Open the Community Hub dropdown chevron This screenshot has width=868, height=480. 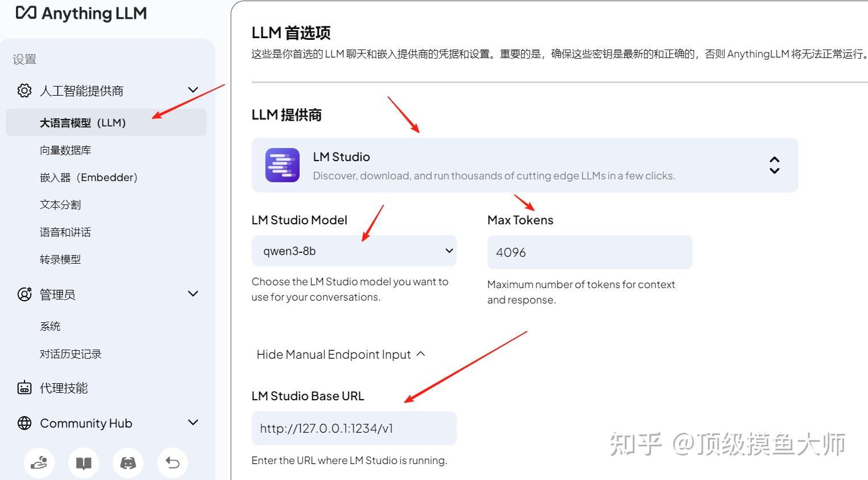click(193, 422)
